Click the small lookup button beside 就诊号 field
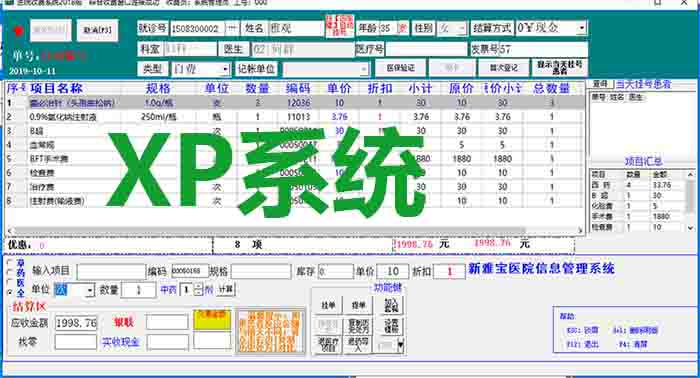 (232, 29)
